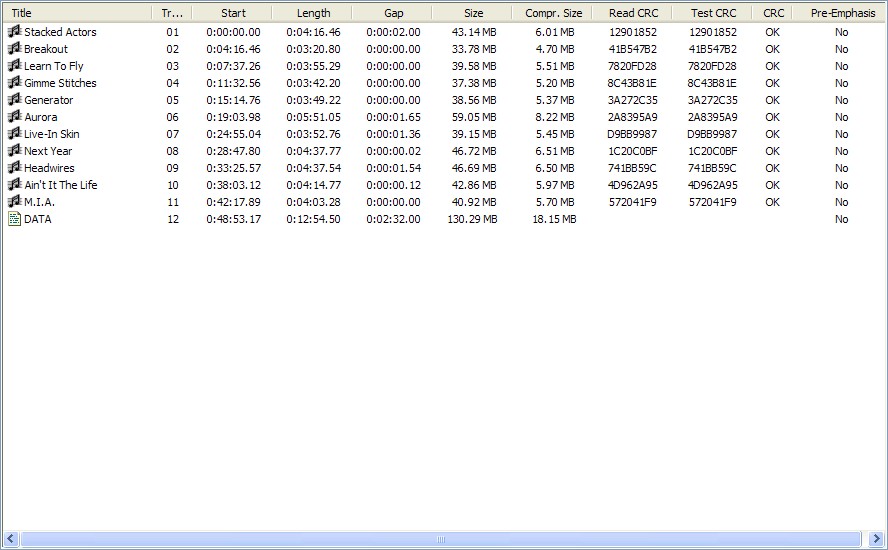Click the length value 0:04:16.46
This screenshot has width=888, height=550.
point(313,32)
